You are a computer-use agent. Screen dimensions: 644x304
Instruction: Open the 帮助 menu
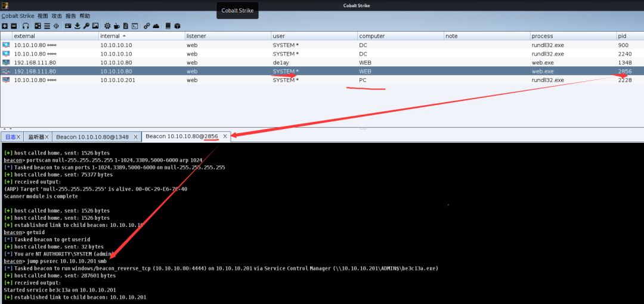pyautogui.click(x=85, y=16)
